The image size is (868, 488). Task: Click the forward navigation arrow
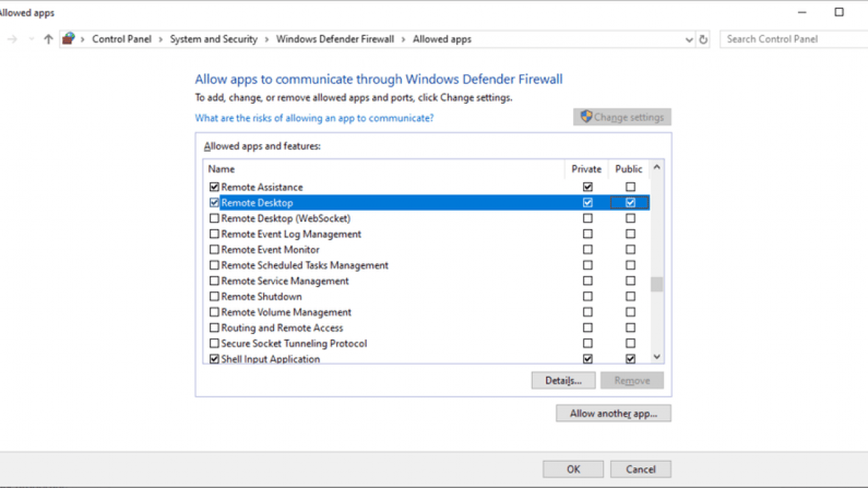(x=12, y=39)
